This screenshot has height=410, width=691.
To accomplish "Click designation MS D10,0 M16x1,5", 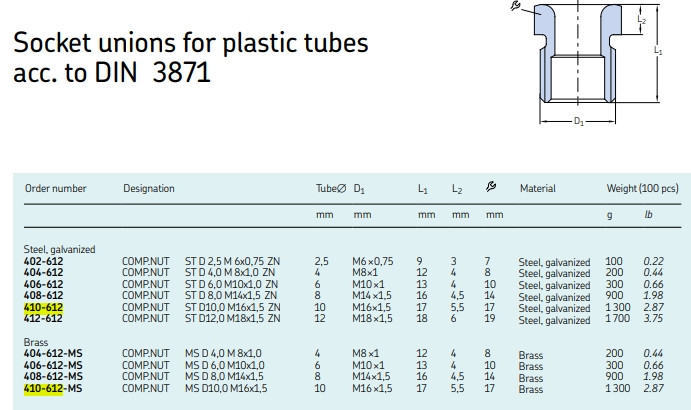I will [x=226, y=388].
